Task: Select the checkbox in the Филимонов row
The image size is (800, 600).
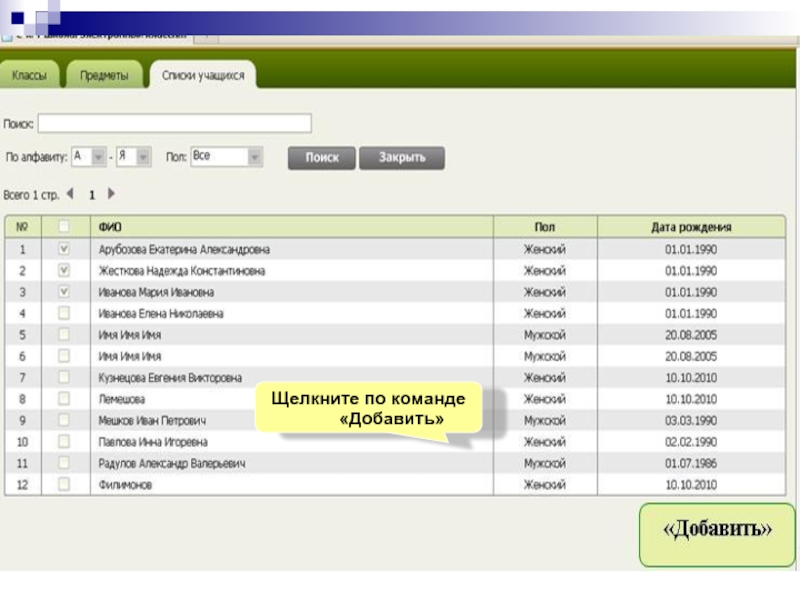Action: click(64, 484)
